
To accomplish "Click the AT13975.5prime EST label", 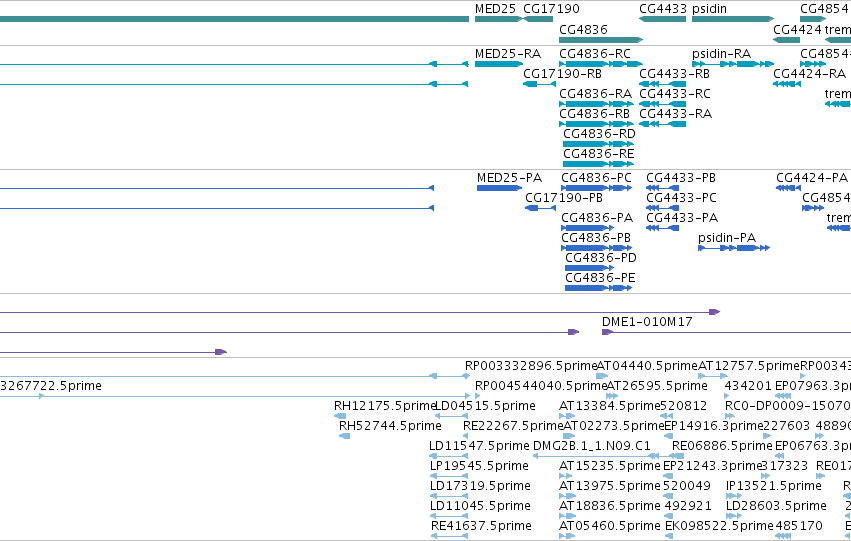I will (610, 487).
